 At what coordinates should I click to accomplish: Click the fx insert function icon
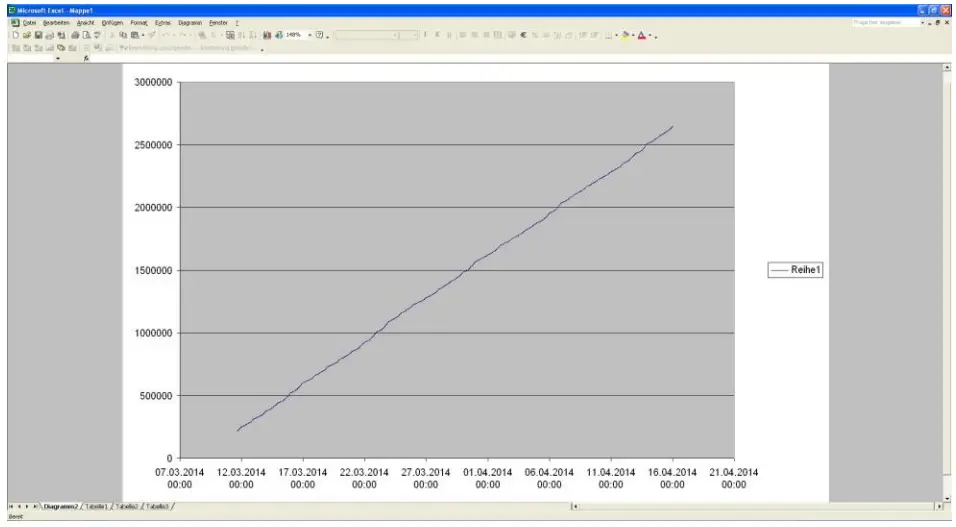[86, 58]
